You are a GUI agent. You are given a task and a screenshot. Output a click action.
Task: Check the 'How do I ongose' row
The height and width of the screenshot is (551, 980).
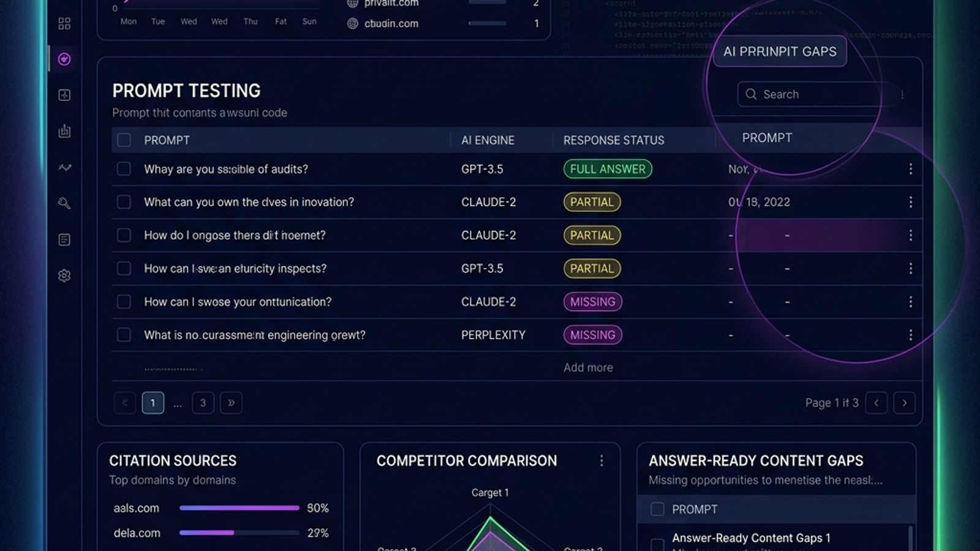pyautogui.click(x=124, y=235)
